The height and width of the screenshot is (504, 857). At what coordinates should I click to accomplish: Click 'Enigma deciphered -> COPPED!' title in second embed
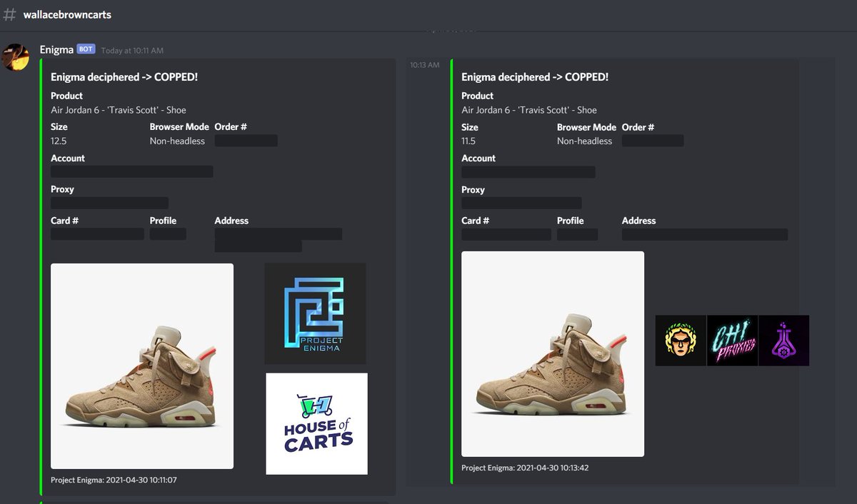535,77
